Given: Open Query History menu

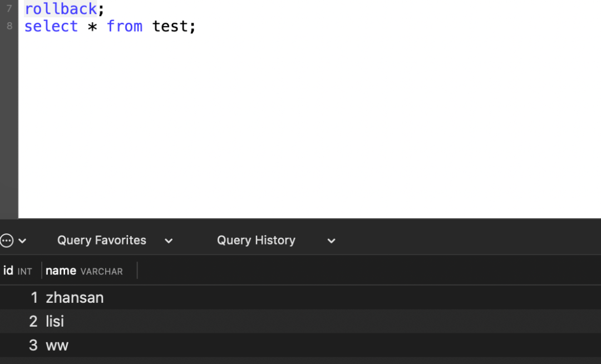Looking at the screenshot, I should [x=256, y=240].
